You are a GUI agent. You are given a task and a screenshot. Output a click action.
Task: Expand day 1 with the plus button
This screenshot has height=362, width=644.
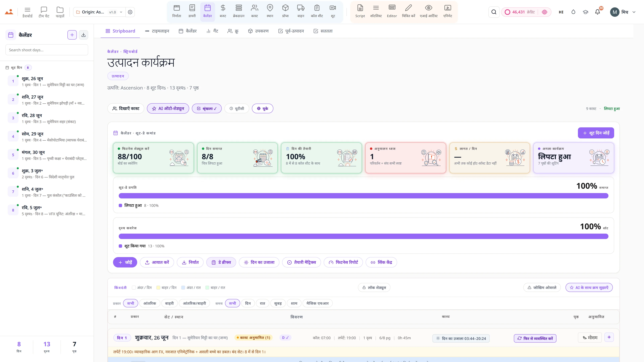coord(609,337)
